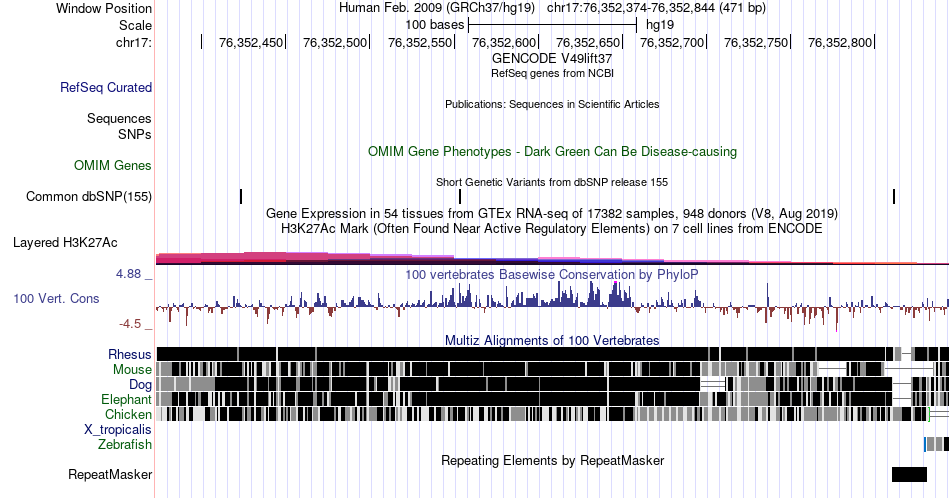Click the 100 bases scale bar

pos(553,25)
